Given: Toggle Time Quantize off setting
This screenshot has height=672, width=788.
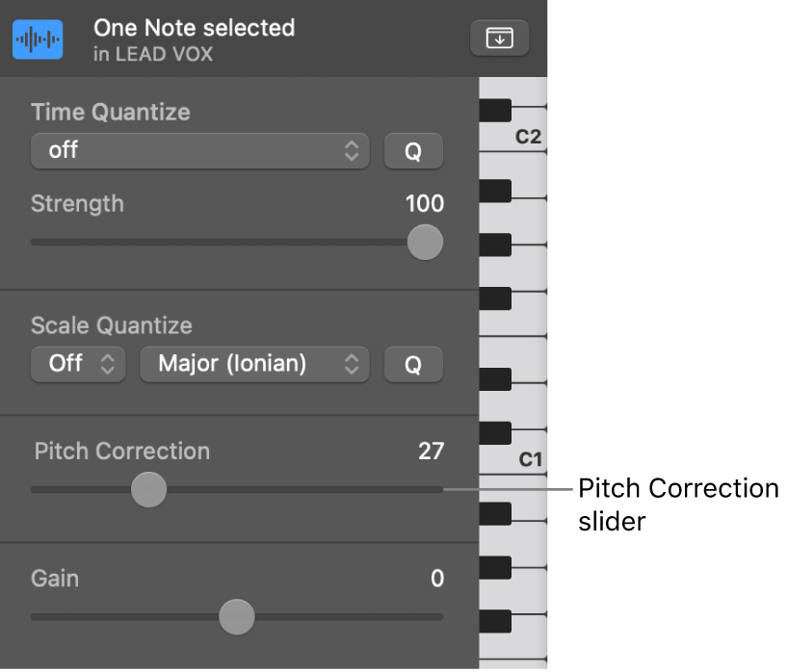Looking at the screenshot, I should coord(199,150).
